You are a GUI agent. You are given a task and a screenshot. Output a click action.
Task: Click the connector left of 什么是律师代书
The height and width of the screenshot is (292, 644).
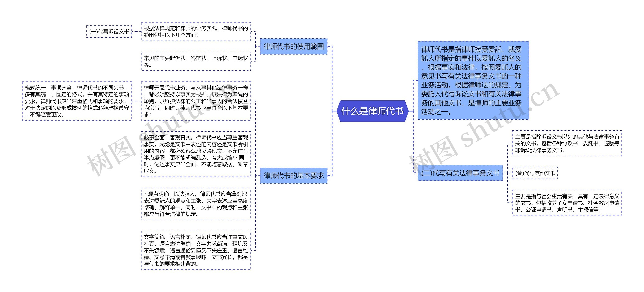coord(334,111)
